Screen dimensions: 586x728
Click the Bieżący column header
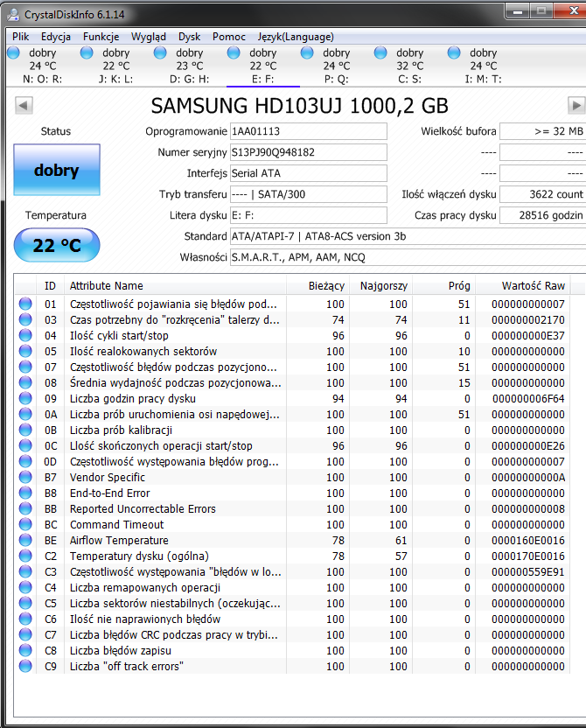[x=317, y=285]
